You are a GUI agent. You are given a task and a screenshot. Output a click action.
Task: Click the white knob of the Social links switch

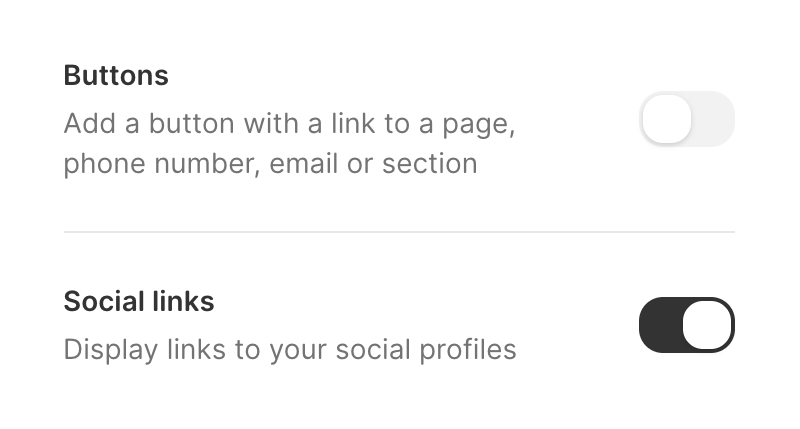click(x=707, y=325)
